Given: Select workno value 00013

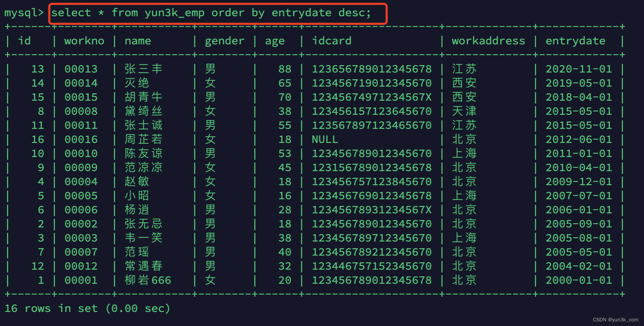Looking at the screenshot, I should click(x=81, y=69).
